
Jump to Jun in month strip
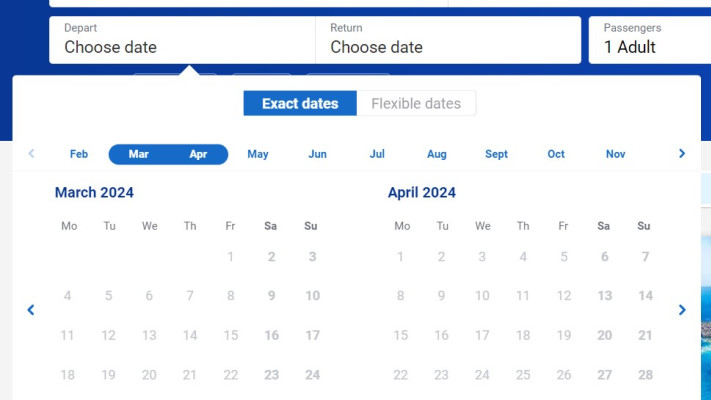click(x=317, y=154)
